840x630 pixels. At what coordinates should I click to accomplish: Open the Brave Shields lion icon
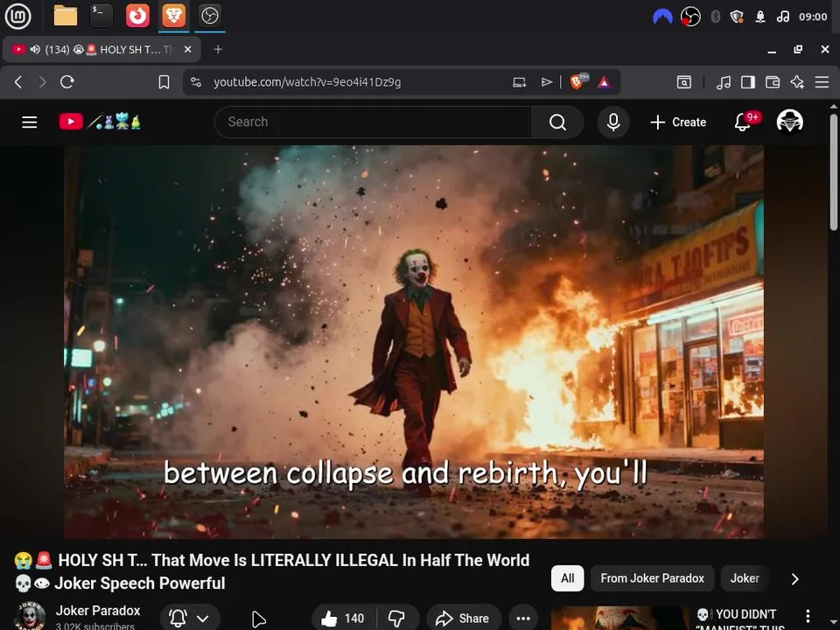tap(578, 81)
